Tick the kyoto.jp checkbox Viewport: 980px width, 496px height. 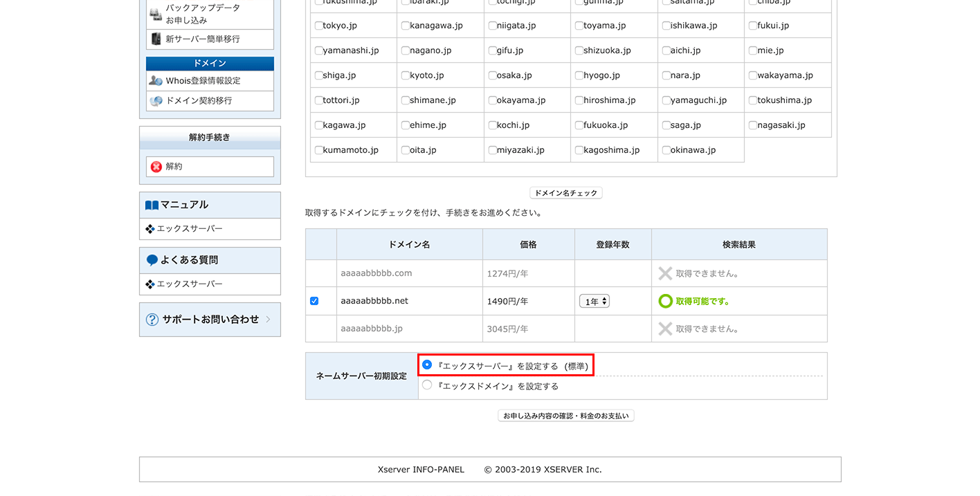[x=405, y=75]
